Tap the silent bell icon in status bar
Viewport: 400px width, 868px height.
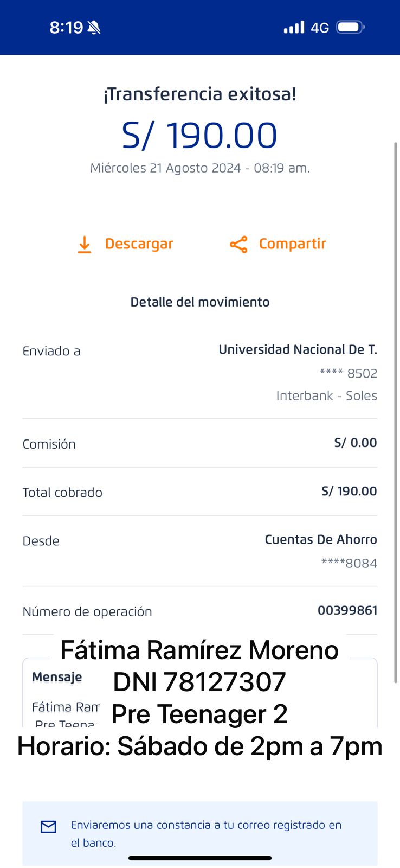tap(94, 27)
